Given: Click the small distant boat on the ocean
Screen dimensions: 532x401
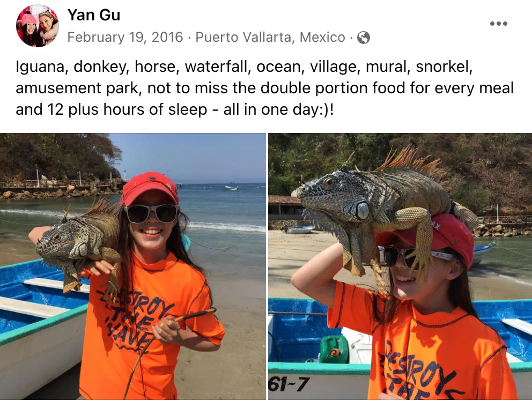Looking at the screenshot, I should coord(232,187).
